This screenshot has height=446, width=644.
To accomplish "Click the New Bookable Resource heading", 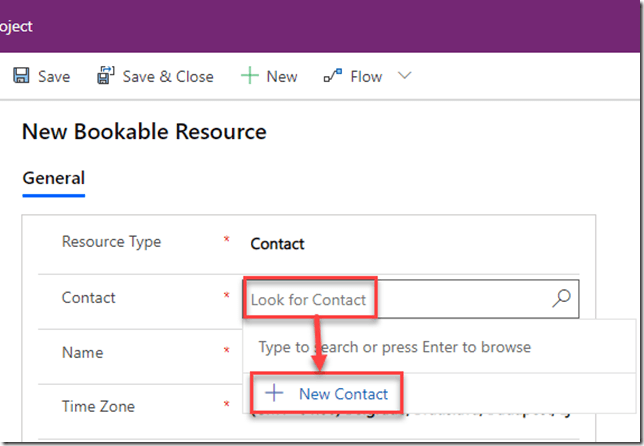I will (x=144, y=132).
